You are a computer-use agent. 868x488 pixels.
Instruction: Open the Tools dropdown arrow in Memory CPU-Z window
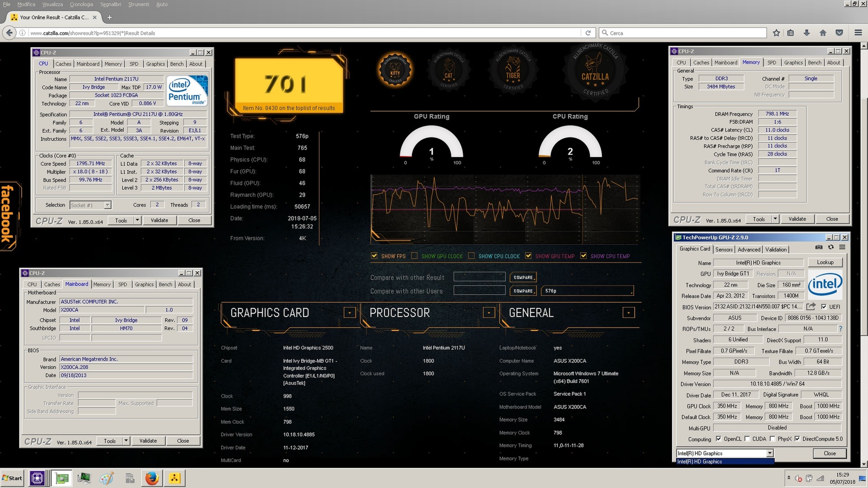[775, 219]
